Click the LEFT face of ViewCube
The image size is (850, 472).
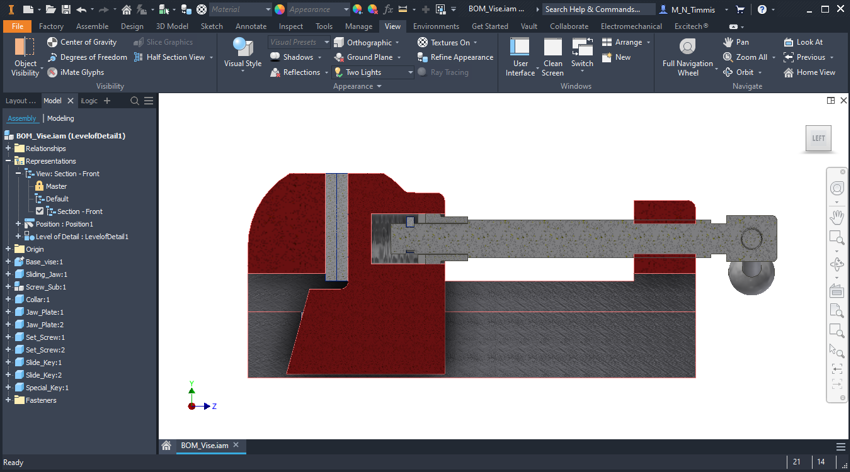point(818,138)
